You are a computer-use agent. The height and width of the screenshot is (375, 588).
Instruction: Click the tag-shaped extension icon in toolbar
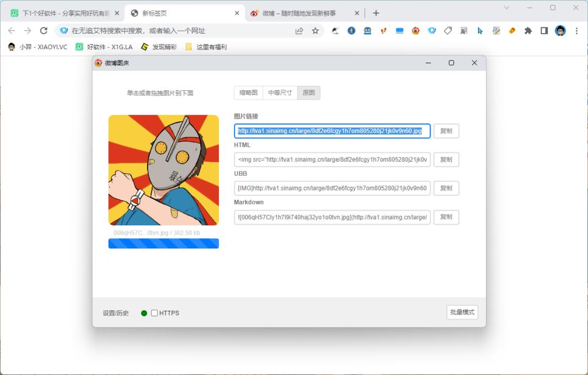(x=448, y=30)
